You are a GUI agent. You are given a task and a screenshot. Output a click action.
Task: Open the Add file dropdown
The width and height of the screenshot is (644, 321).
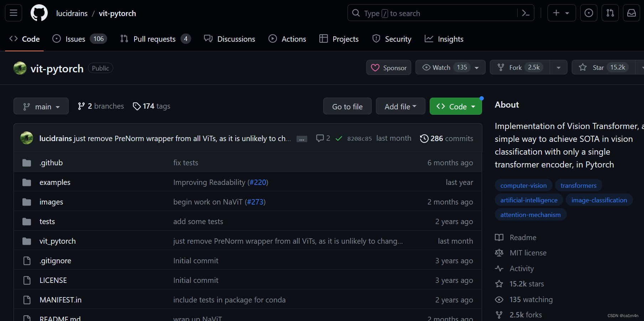(x=400, y=106)
